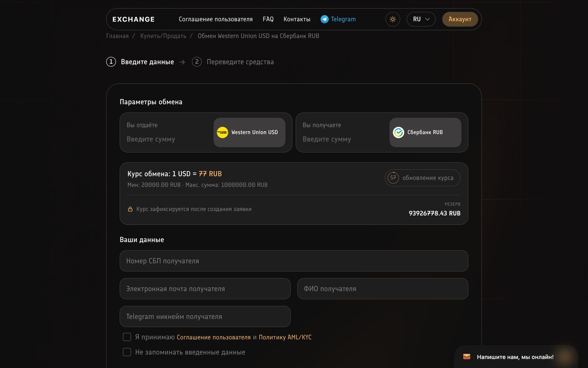Click the 'обновление курса' label
The height and width of the screenshot is (368, 588).
coord(428,178)
